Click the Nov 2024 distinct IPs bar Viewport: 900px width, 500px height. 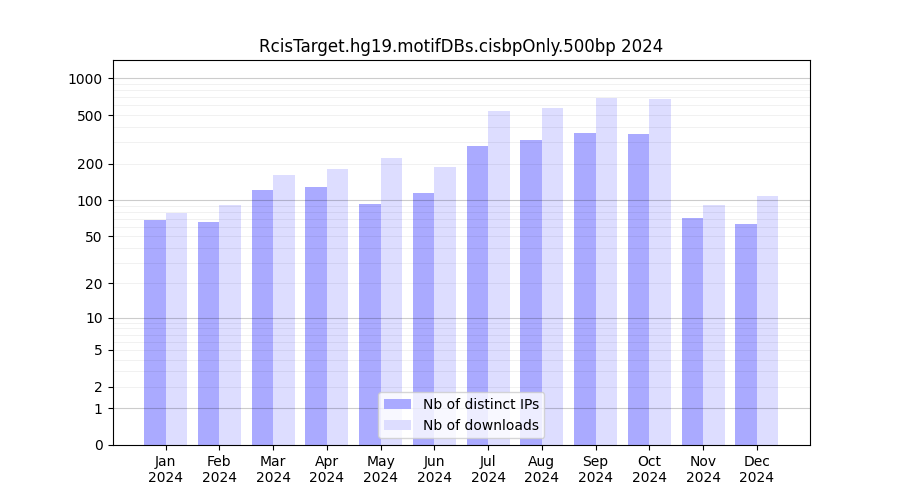692,331
